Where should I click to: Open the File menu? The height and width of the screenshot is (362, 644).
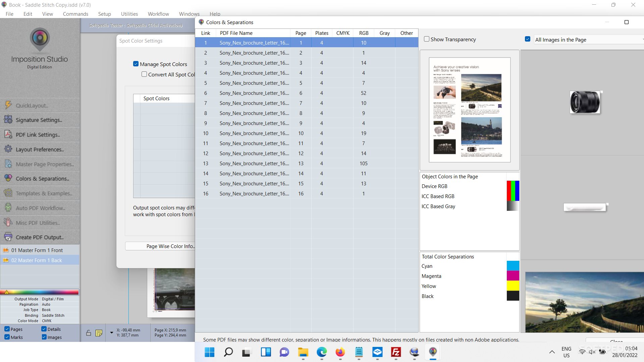pos(9,14)
